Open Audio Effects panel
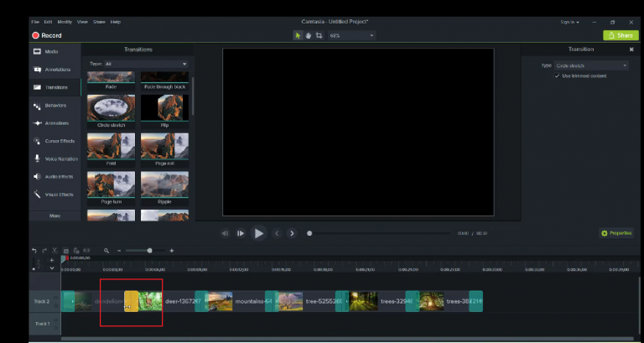The width and height of the screenshot is (644, 343). 55,177
